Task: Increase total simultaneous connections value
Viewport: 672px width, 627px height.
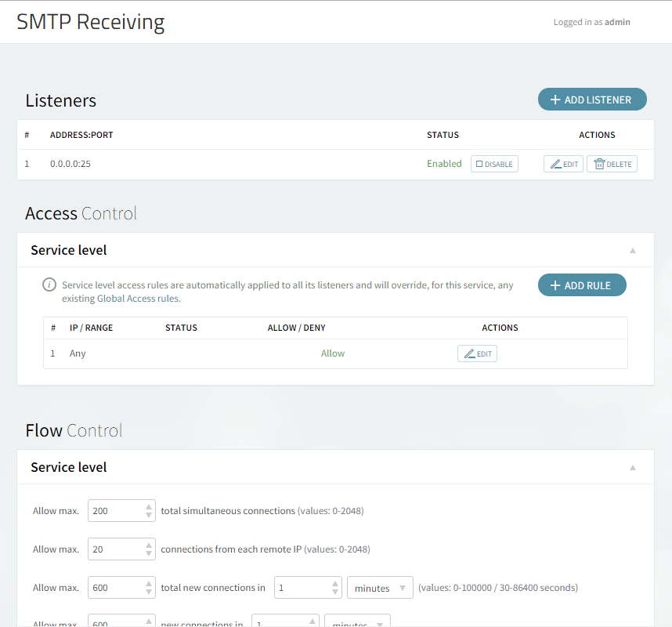Action: [x=149, y=507]
